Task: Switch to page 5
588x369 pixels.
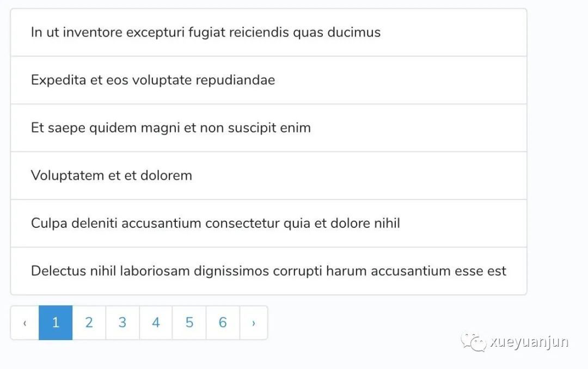Action: click(x=189, y=323)
